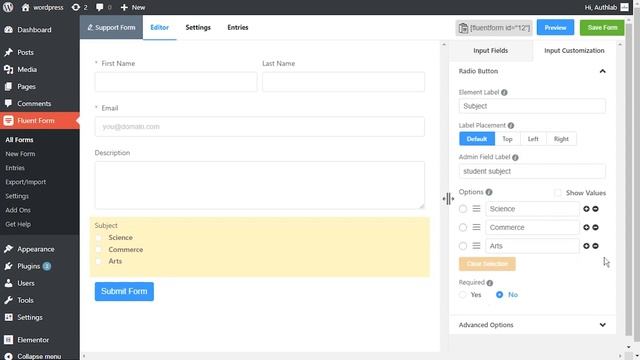Open the user avatar in admin bar
Image resolution: width=640 pixels, height=360 pixels.
(x=624, y=7)
